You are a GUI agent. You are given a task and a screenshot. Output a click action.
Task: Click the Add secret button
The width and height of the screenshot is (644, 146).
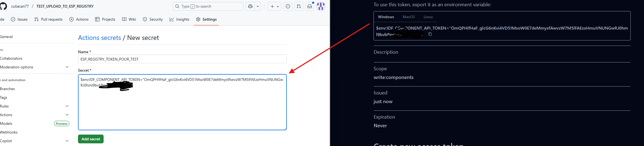(91, 139)
